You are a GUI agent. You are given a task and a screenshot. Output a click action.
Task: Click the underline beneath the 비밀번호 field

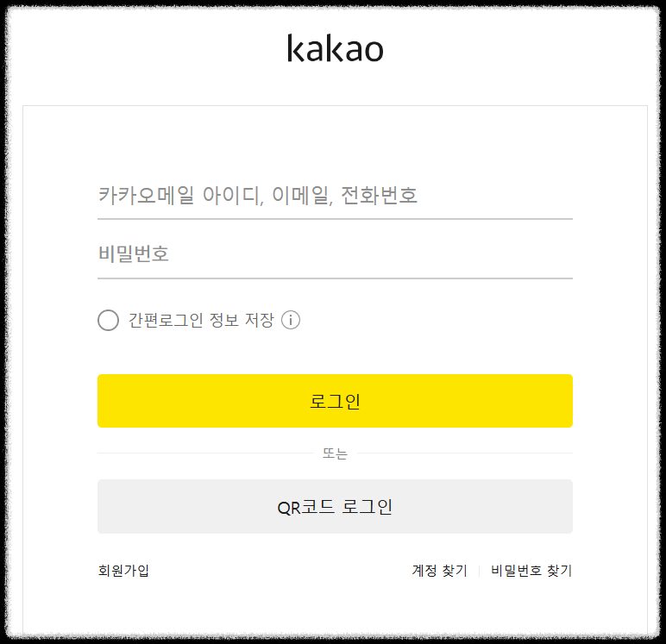coord(335,278)
